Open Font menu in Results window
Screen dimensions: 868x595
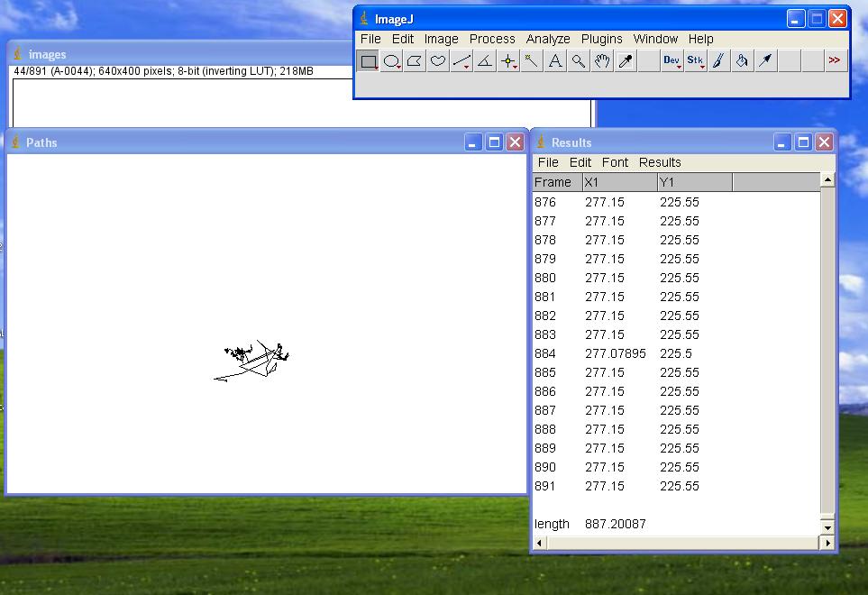tap(615, 162)
